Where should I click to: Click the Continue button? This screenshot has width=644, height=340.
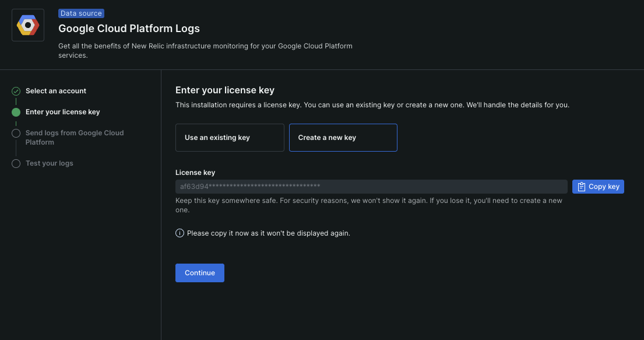click(199, 273)
